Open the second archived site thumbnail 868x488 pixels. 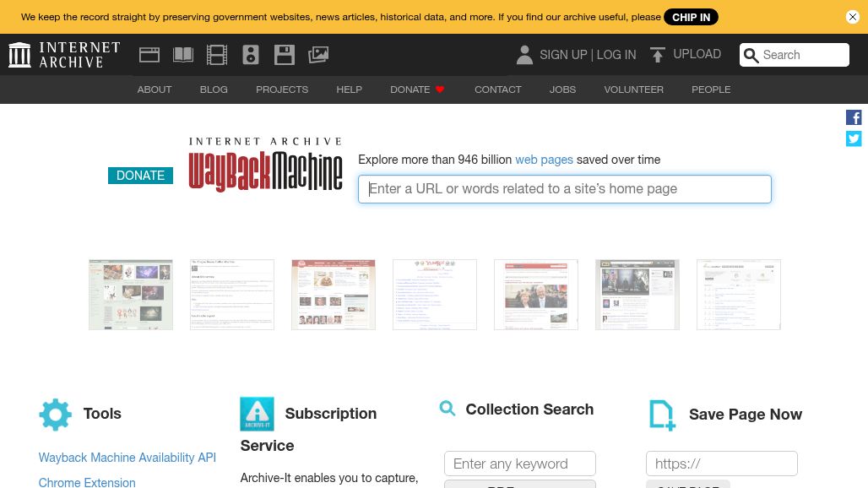click(x=232, y=295)
